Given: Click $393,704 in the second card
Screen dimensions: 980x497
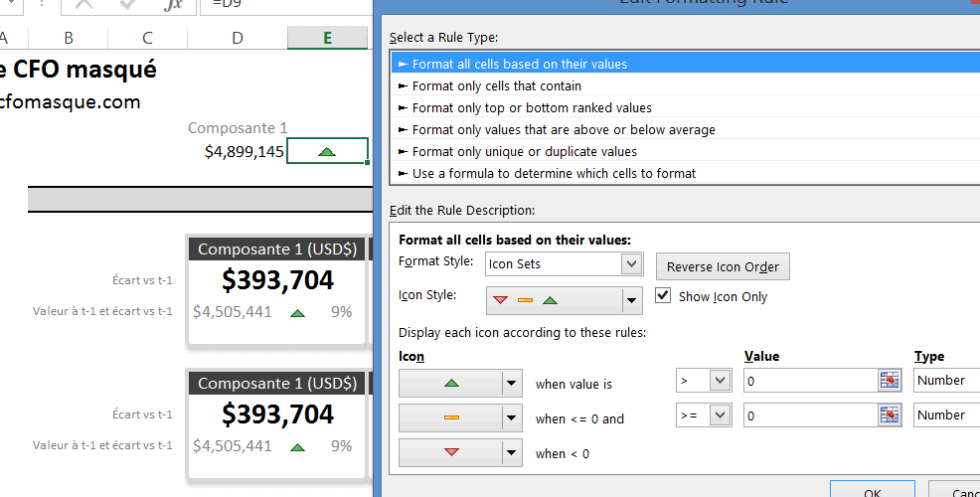Looking at the screenshot, I should tap(278, 414).
